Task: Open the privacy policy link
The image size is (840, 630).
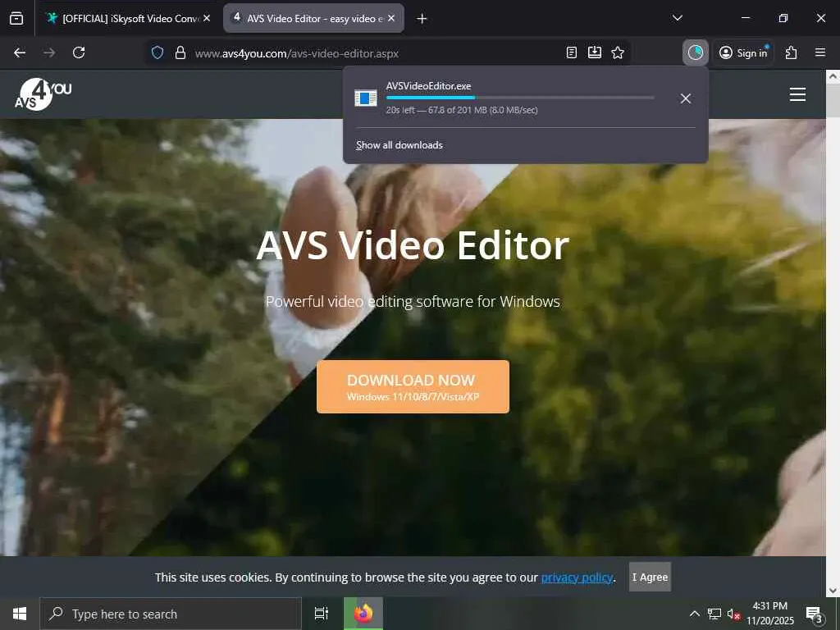Action: coord(577,577)
